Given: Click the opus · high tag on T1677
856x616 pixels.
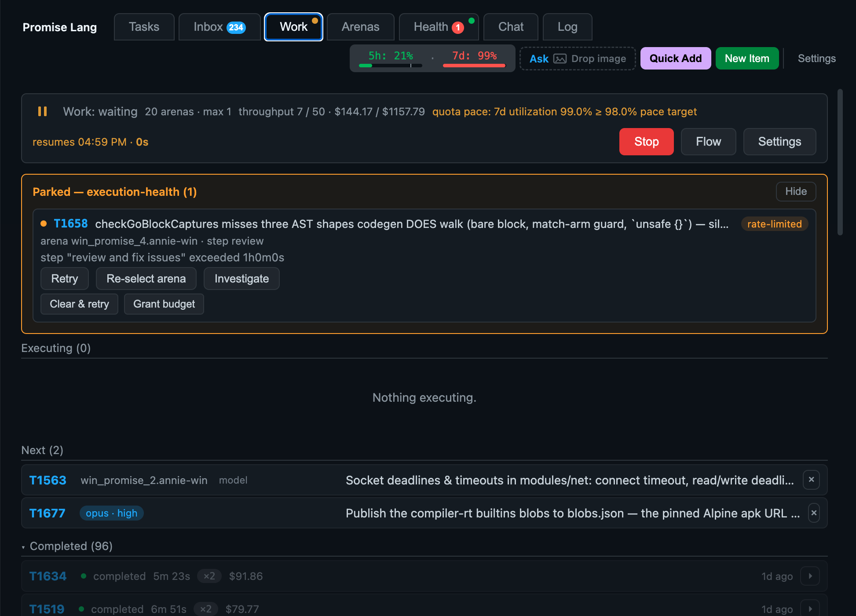Looking at the screenshot, I should pyautogui.click(x=111, y=513).
